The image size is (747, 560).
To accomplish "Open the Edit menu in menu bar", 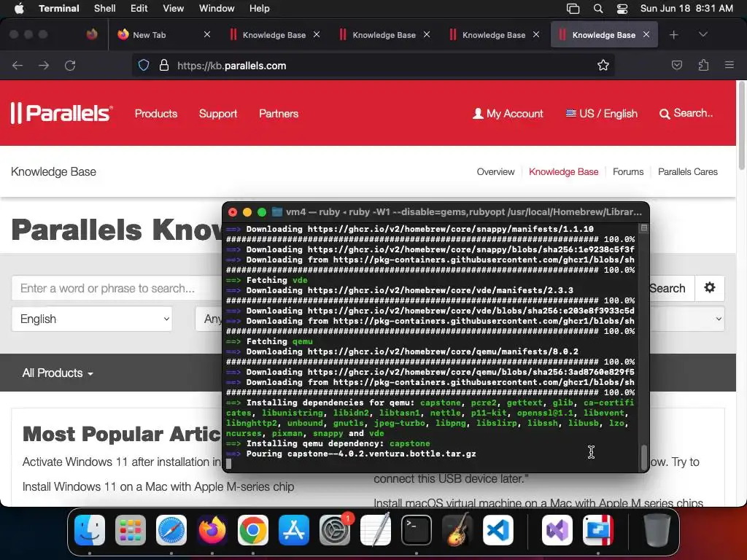I will (139, 8).
